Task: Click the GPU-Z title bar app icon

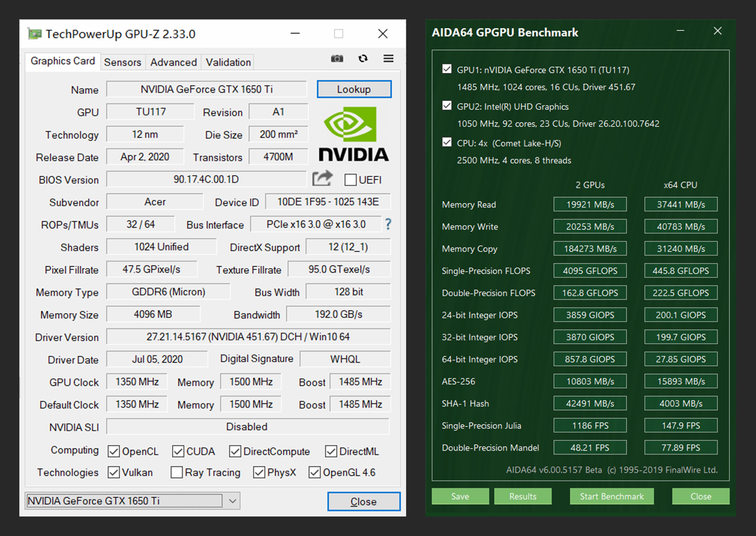Action: 35,34
